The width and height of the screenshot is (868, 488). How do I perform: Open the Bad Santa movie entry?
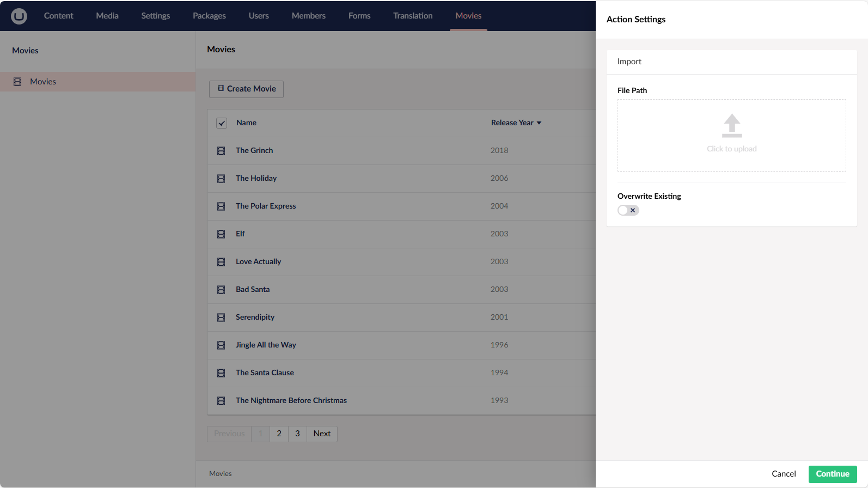coord(253,290)
